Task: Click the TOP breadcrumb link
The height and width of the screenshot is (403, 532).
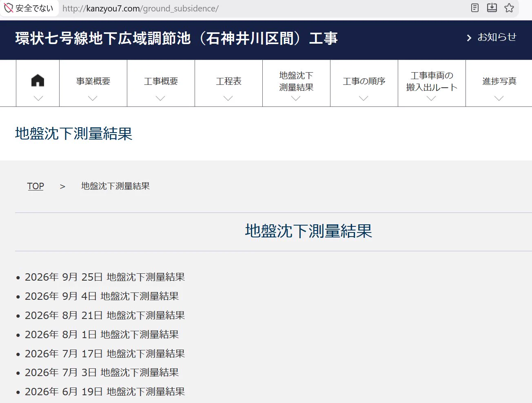Action: click(35, 186)
